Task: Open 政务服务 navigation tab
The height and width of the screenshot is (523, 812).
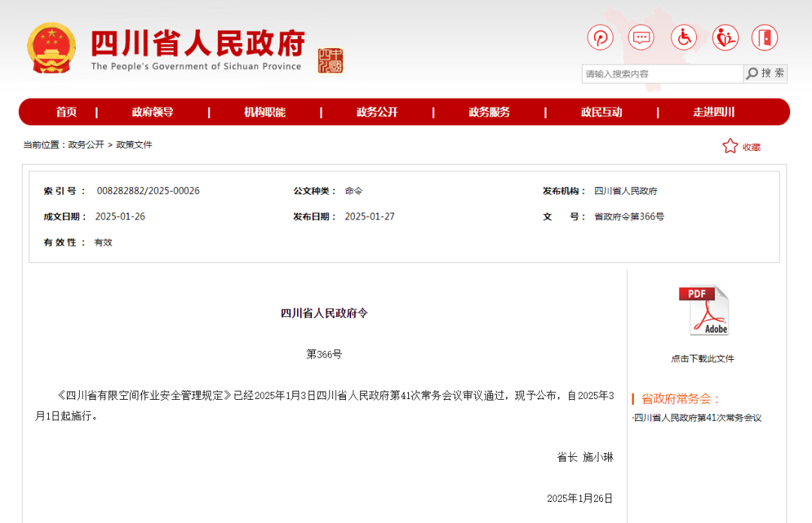Action: pos(489,112)
